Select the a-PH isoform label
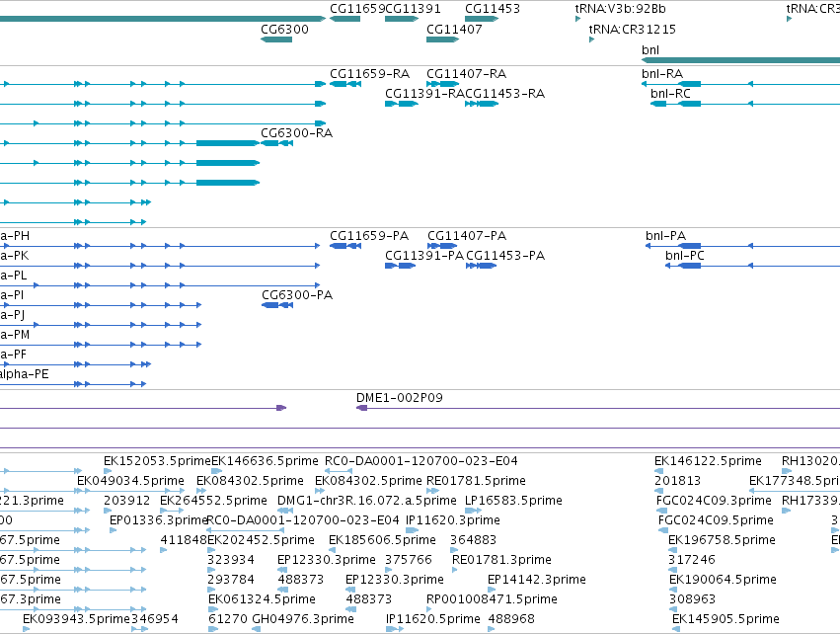The width and height of the screenshot is (840, 634). [15, 236]
